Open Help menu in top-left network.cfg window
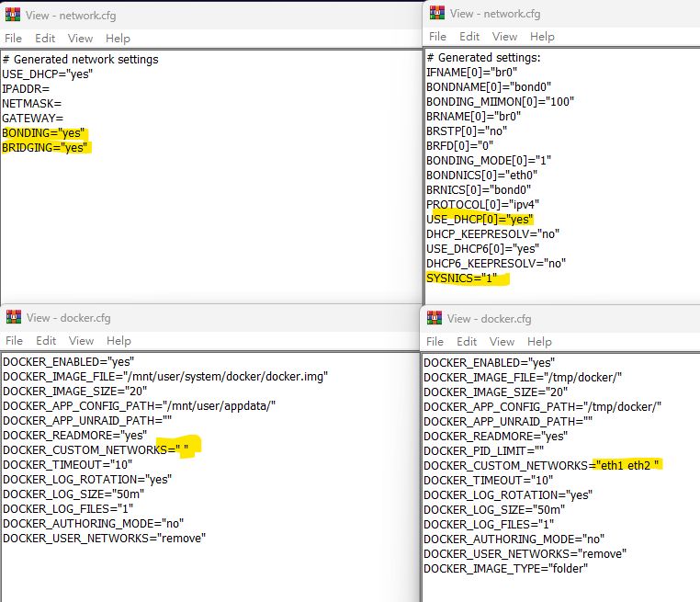 pyautogui.click(x=118, y=39)
